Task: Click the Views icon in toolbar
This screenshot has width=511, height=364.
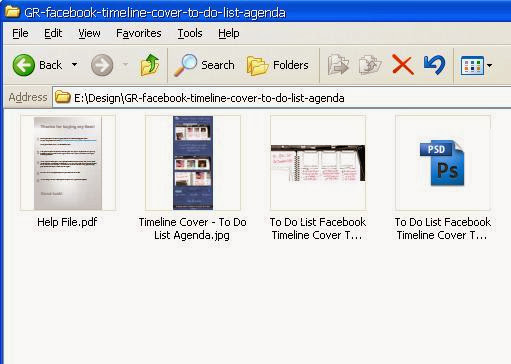Action: 472,65
